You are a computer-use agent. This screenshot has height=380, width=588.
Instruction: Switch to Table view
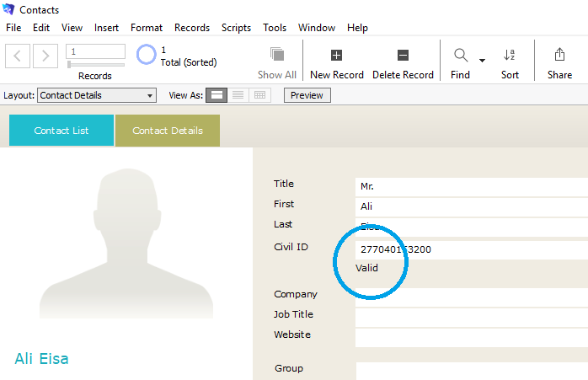pos(259,95)
